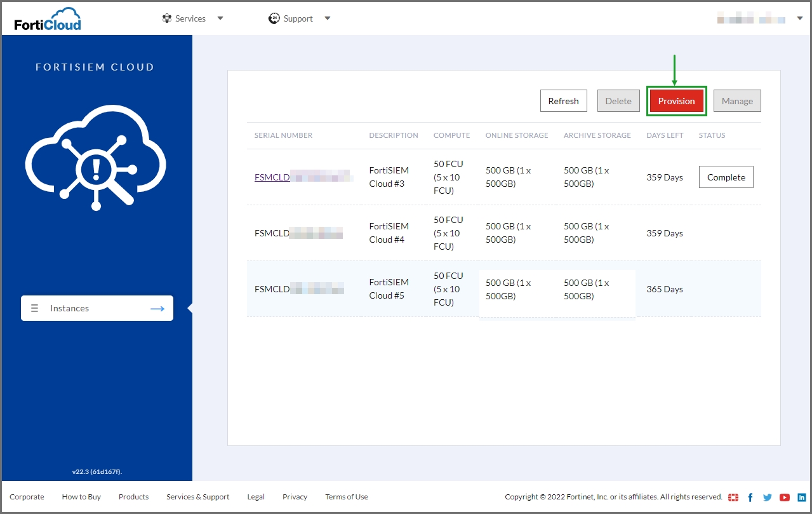Open the Terms of Use link
Viewport: 812px width, 514px height.
click(x=346, y=497)
